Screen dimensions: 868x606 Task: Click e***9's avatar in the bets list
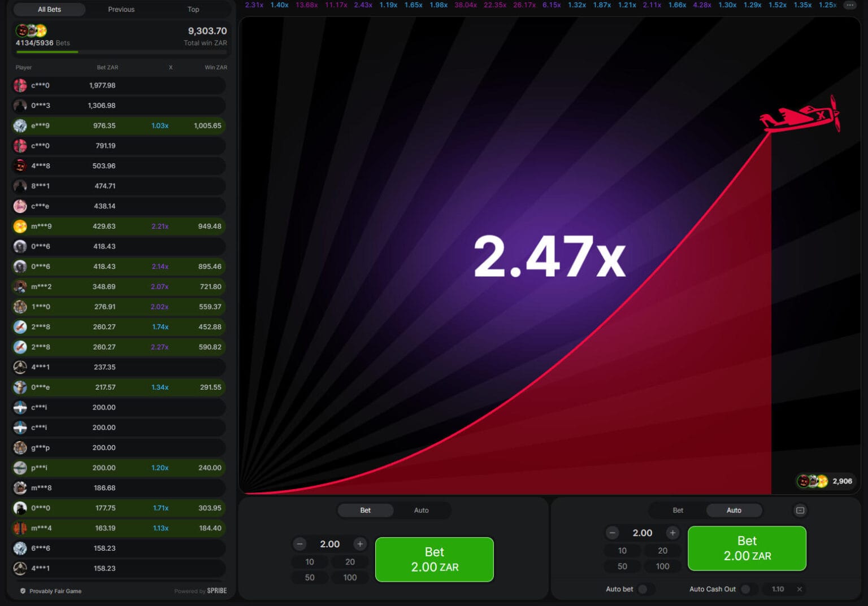tap(20, 125)
